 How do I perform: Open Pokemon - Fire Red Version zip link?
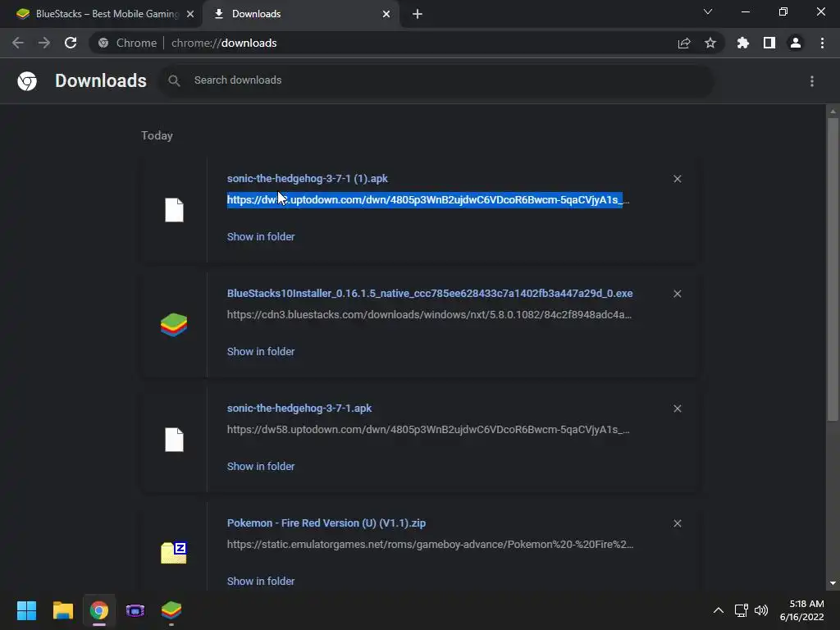(326, 523)
